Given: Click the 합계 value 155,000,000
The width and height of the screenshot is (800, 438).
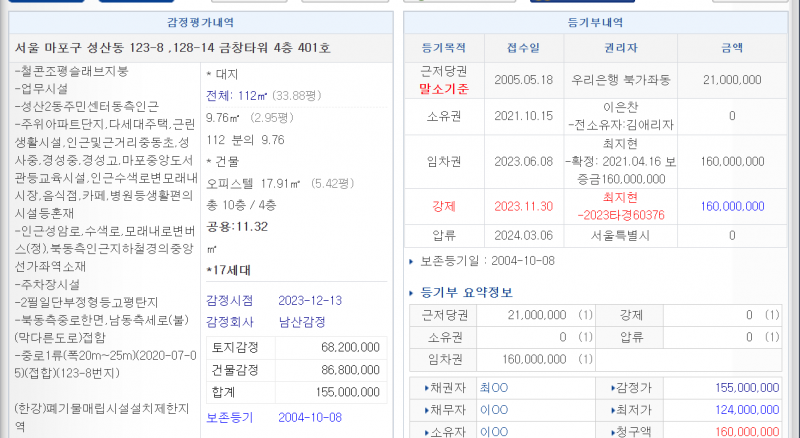Looking at the screenshot, I should [x=348, y=393].
